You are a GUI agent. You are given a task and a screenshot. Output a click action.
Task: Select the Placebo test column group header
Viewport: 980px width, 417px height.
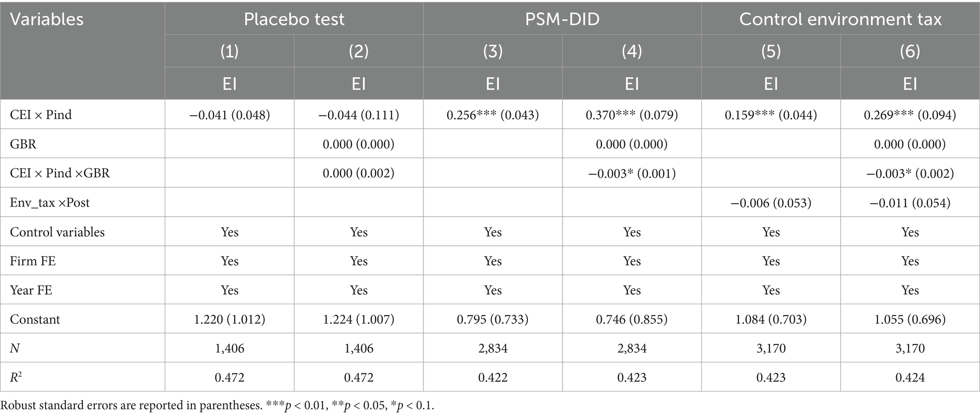tap(294, 19)
